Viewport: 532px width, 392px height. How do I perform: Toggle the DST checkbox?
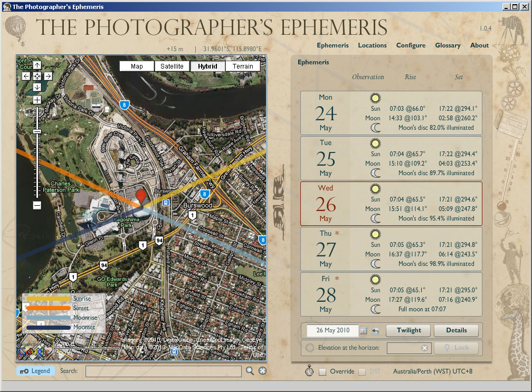click(362, 371)
